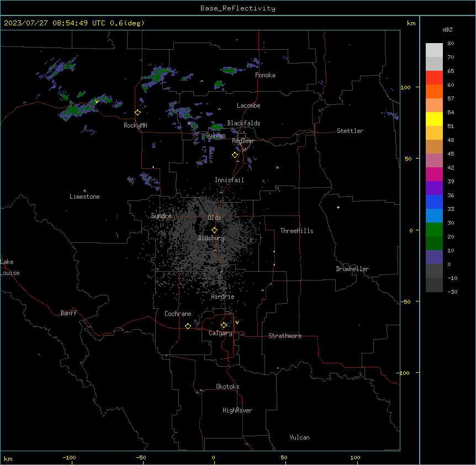This screenshot has height=465, width=476.
Task: Select the purple-blue 10 dBZ color swatch
Action: (434, 257)
